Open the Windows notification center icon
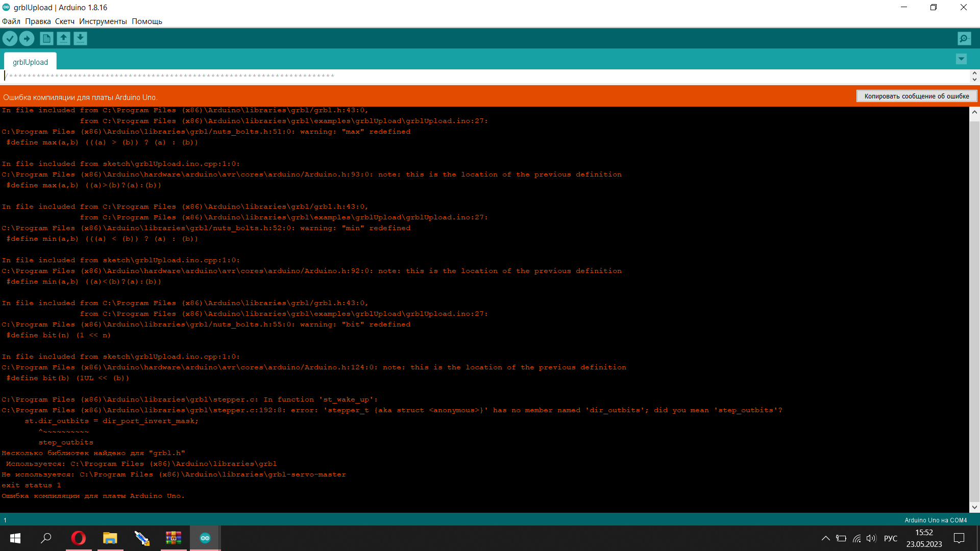 959,538
